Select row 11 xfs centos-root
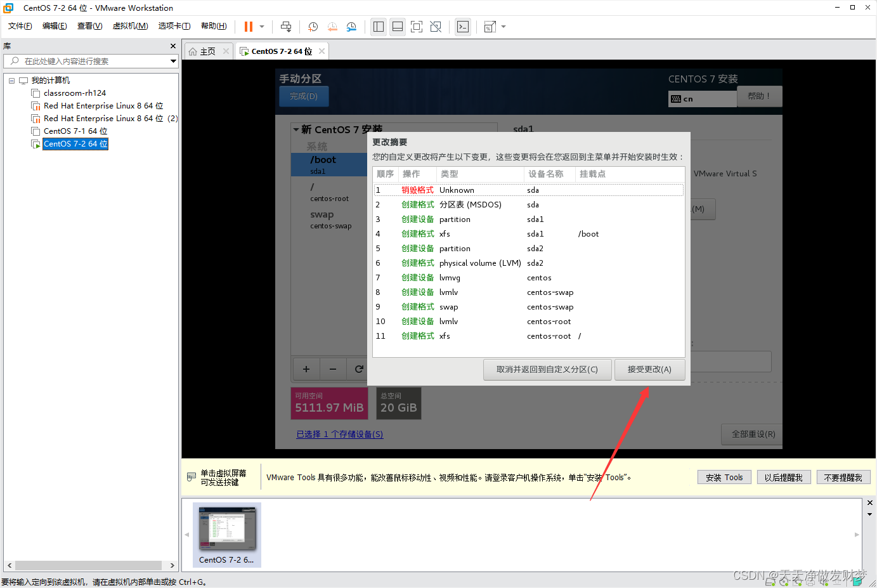This screenshot has height=588, width=877. tap(529, 336)
